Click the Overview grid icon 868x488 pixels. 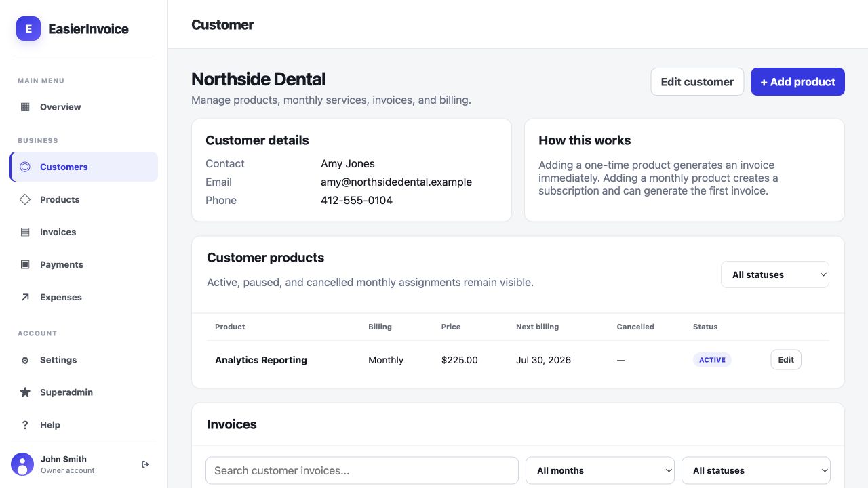click(x=25, y=107)
